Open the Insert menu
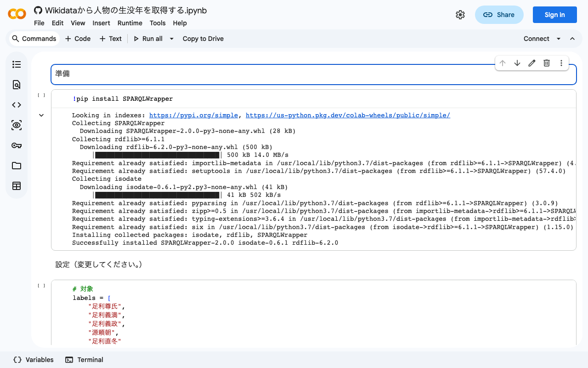Screen dimensions: 588x368 (x=101, y=23)
